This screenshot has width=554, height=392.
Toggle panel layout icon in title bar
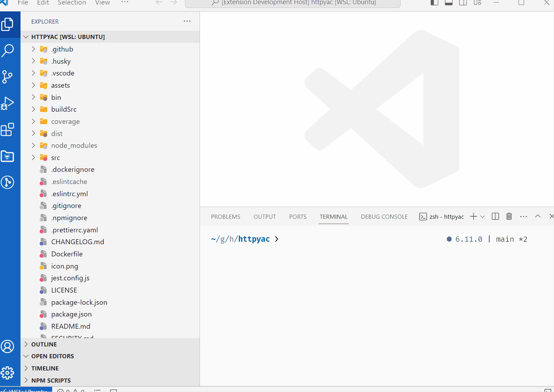[449, 2]
